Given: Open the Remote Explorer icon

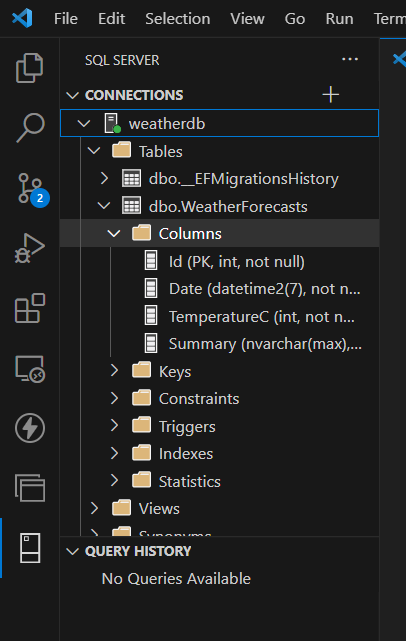Looking at the screenshot, I should tap(30, 368).
